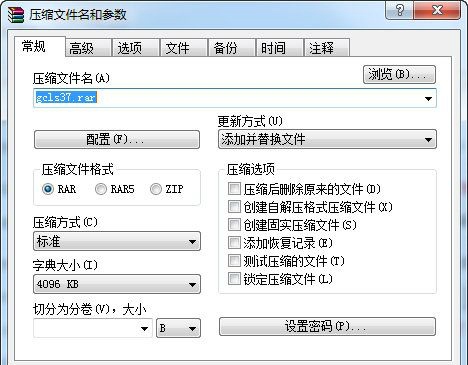
Task: Switch to the 文件 tab
Action: [184, 48]
